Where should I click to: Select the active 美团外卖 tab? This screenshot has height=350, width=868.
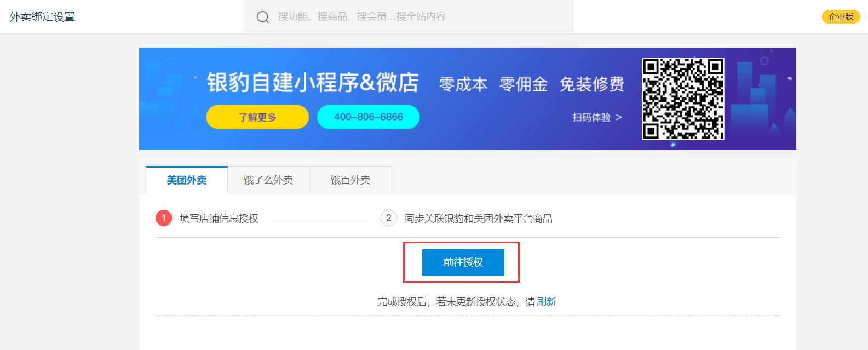[x=186, y=180]
